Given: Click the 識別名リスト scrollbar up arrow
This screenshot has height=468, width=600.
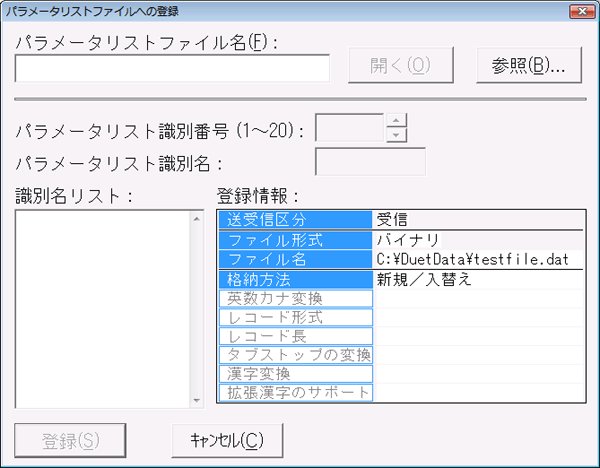Looking at the screenshot, I should pyautogui.click(x=197, y=219).
